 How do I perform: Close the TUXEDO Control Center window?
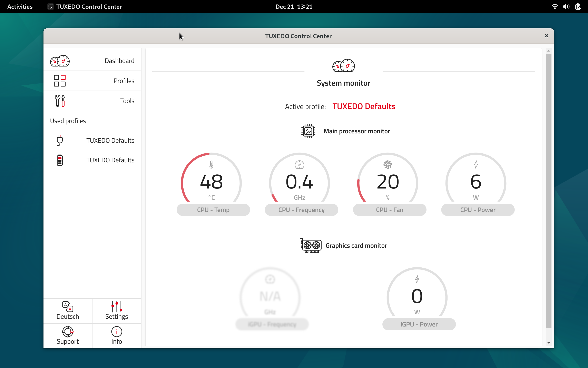(546, 36)
